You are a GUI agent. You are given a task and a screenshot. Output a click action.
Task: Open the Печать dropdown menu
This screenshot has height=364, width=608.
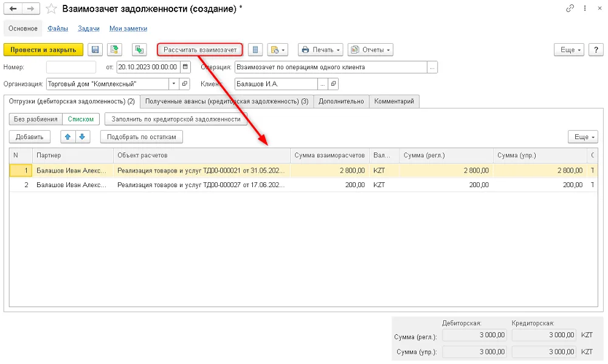coord(320,50)
